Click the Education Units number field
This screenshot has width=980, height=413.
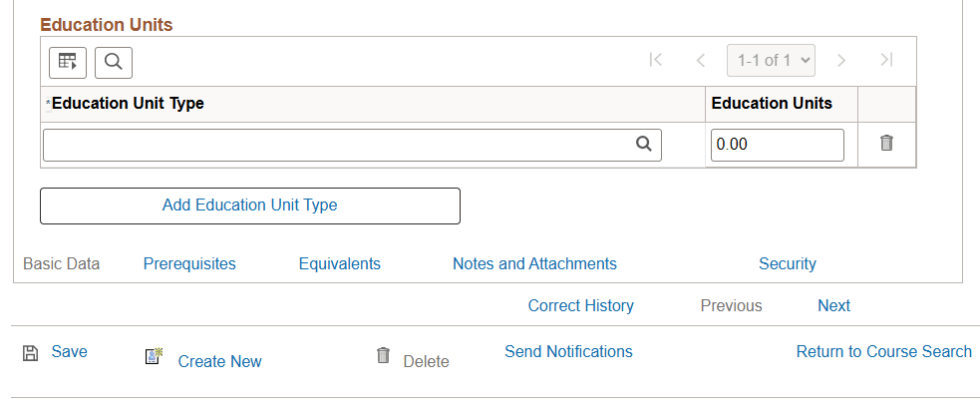(777, 145)
